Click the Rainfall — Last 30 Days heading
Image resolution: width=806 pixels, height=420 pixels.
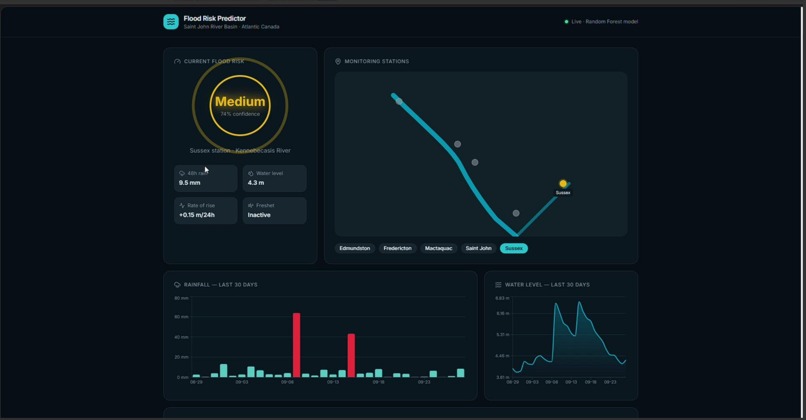pos(221,285)
